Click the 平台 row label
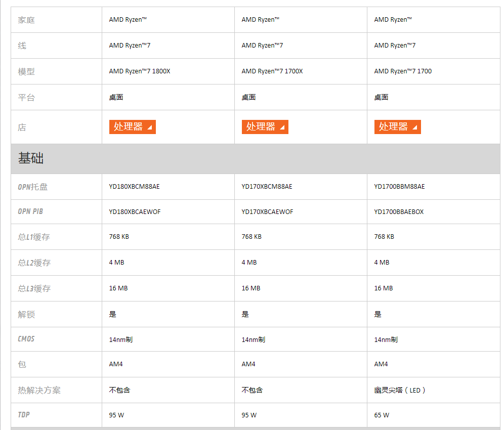This screenshot has width=504, height=430. point(26,97)
